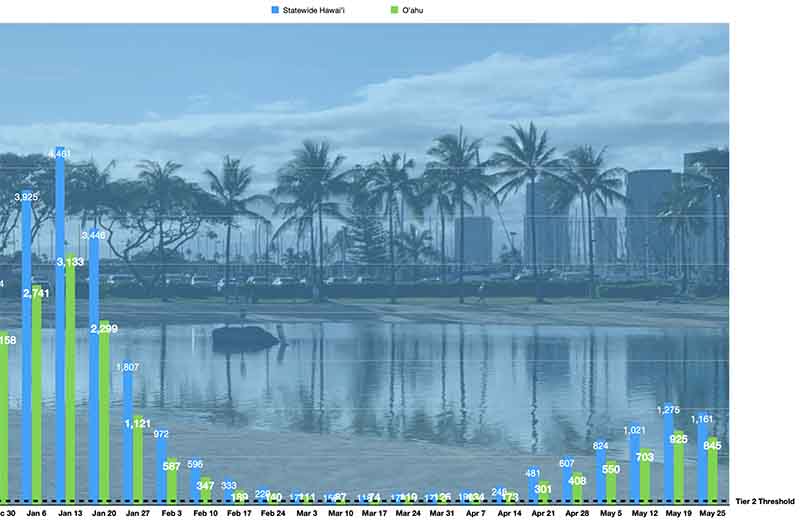800x522 pixels.
Task: Click the Tier 2 Threshold label
Action: (764, 501)
